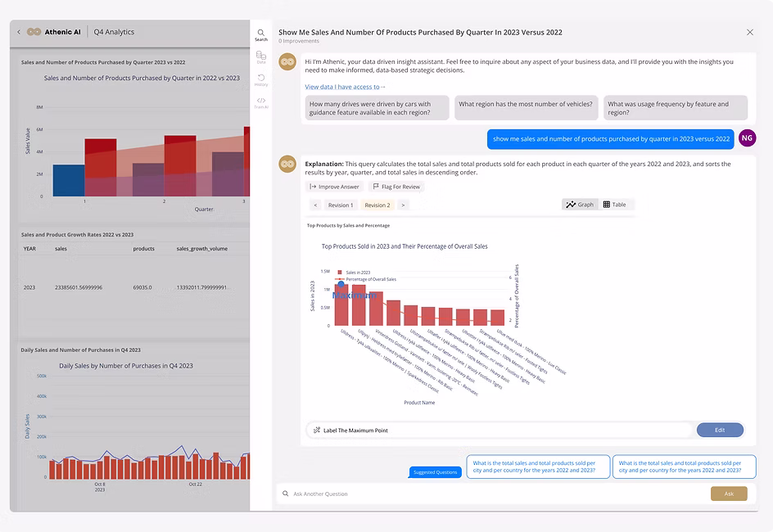773x532 pixels.
Task: Click the blue Edit button
Action: 720,430
